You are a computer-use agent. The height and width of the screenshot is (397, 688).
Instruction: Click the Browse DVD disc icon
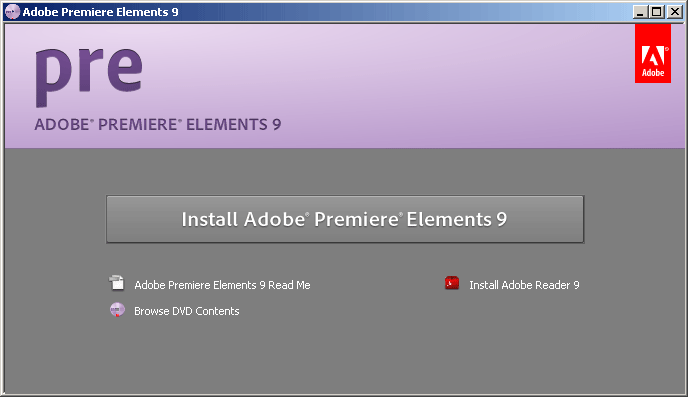point(117,310)
